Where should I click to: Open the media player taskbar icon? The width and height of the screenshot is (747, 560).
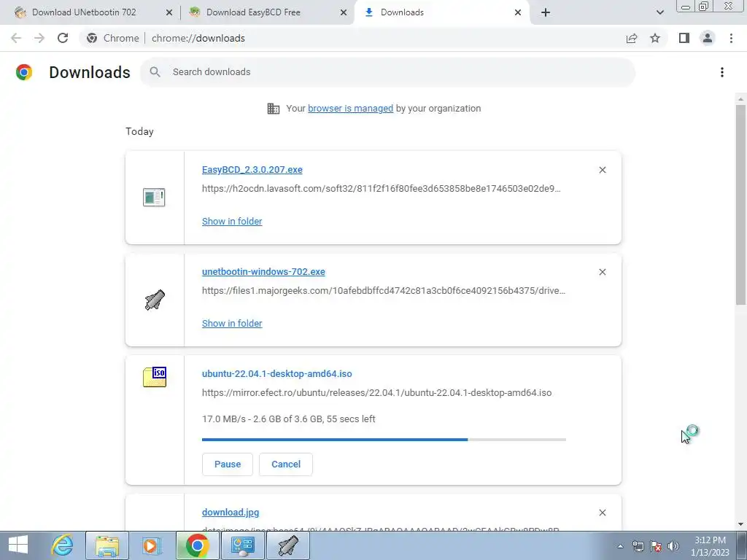coord(152,545)
